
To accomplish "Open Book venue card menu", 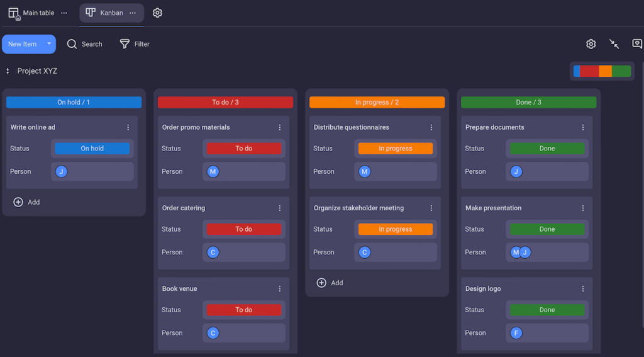I will (280, 289).
